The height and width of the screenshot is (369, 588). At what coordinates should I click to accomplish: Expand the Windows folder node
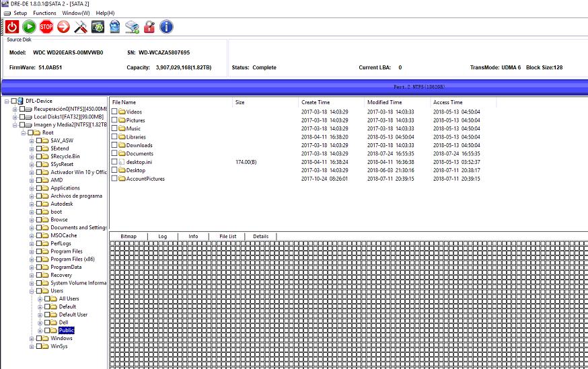[x=32, y=338]
